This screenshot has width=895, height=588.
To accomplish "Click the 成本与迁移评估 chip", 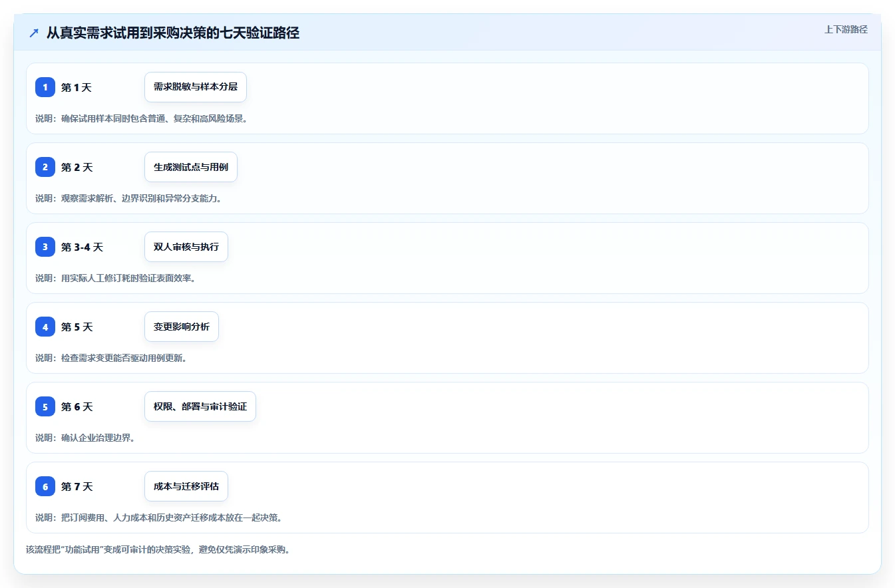I will point(186,486).
